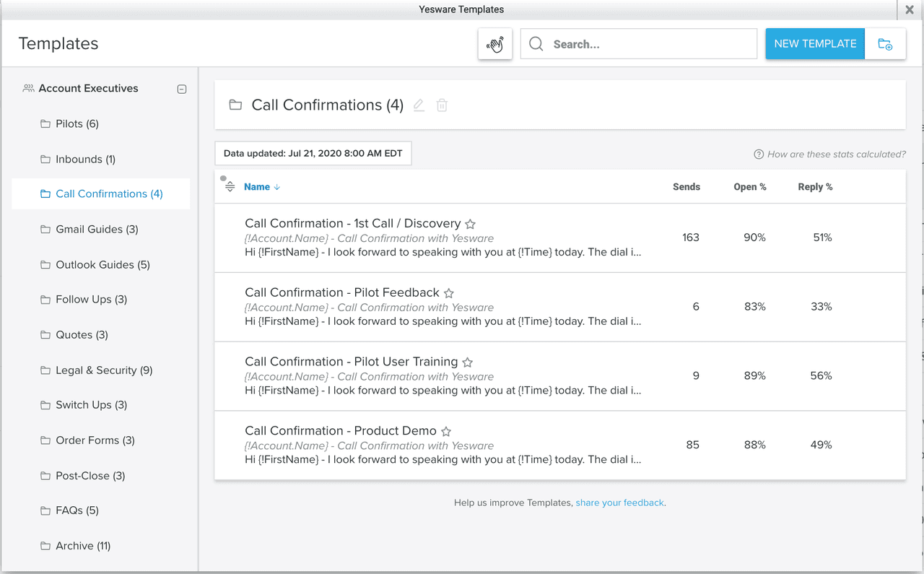Star the Product Demo template

(x=445, y=430)
